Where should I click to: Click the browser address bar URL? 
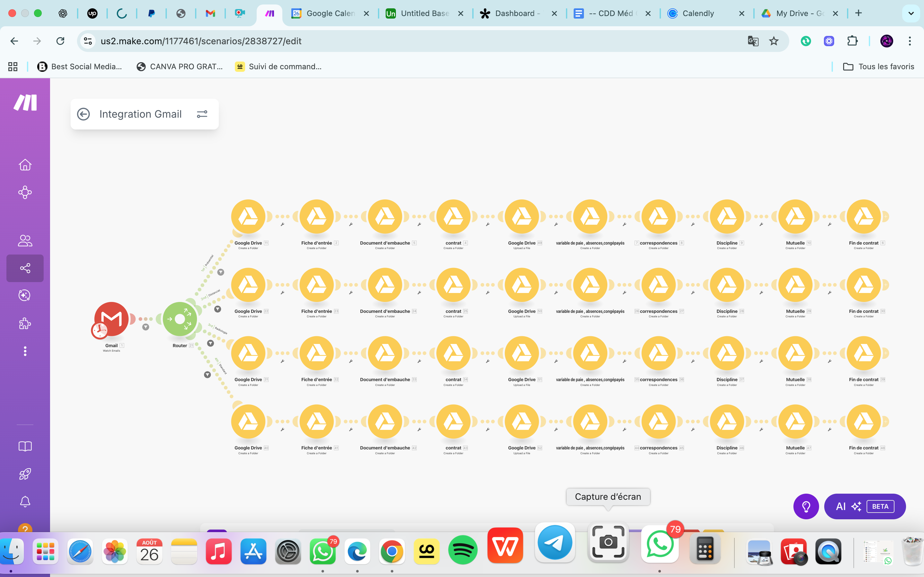click(201, 41)
